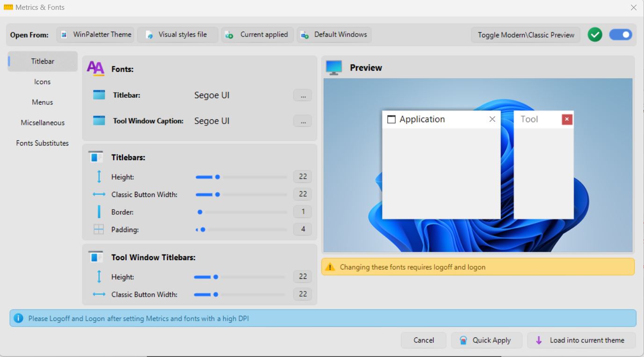Click the Titlebar font window icon
This screenshot has width=644, height=357.
pyautogui.click(x=99, y=95)
